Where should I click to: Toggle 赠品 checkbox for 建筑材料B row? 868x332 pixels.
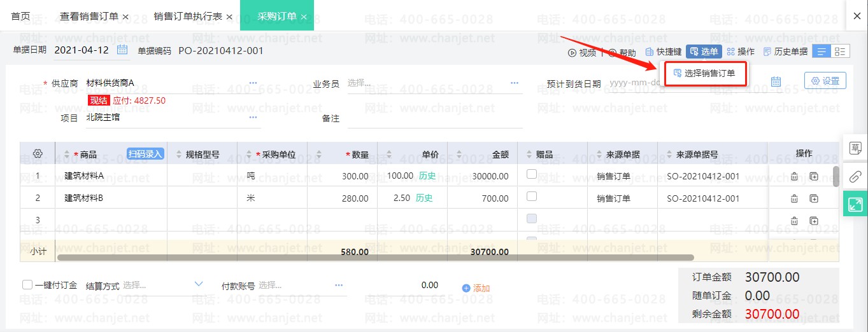click(x=531, y=196)
